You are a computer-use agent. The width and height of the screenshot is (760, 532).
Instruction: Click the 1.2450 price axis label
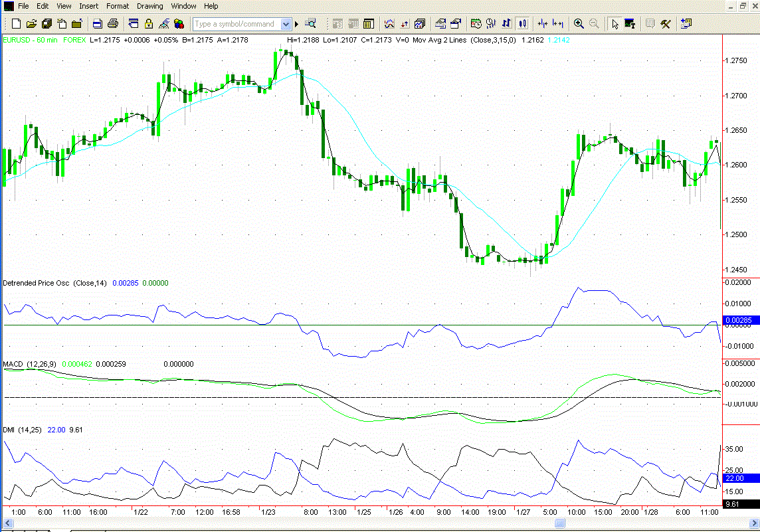(736, 270)
